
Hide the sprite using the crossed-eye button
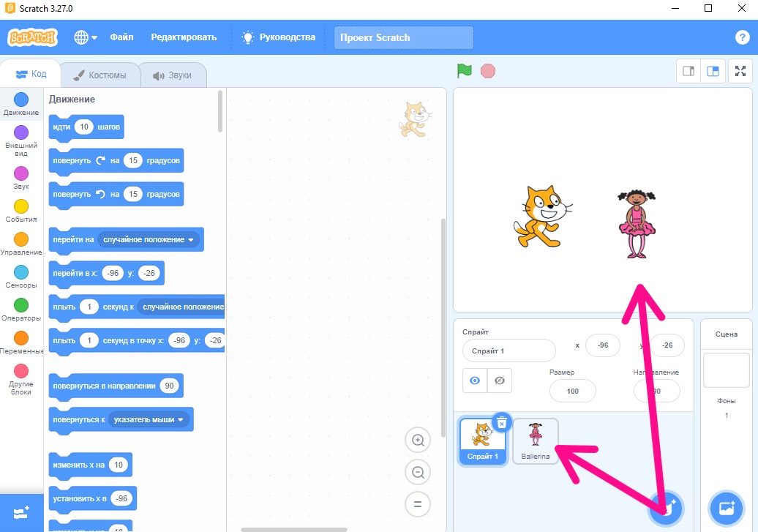tap(500, 381)
